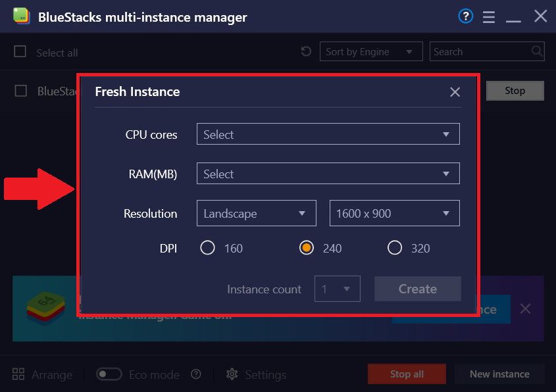The image size is (556, 392).
Task: Click the CPU cores label
Action: pos(151,135)
